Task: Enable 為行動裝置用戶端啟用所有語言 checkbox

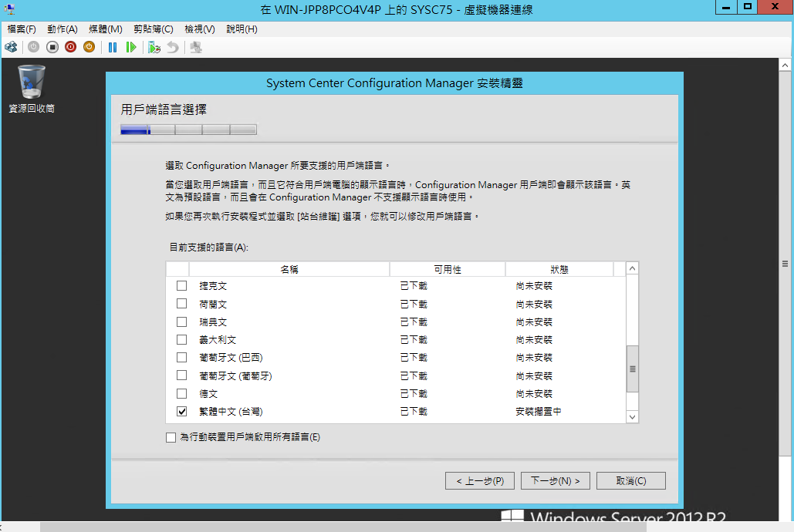Action: 171,437
